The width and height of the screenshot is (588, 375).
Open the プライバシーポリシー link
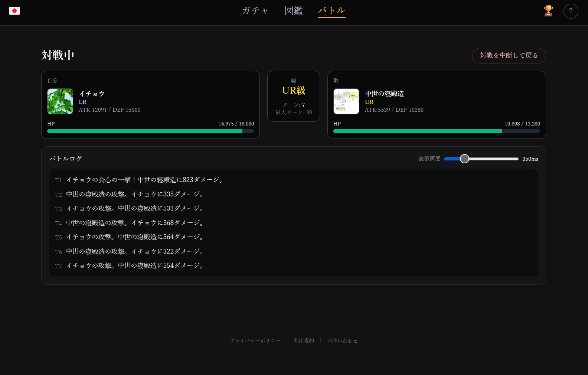click(x=255, y=341)
